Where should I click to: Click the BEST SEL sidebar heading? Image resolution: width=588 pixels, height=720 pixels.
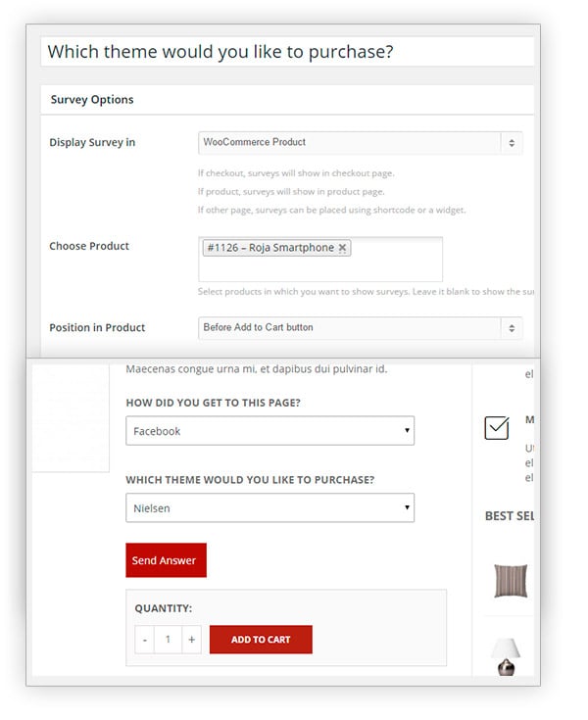[509, 516]
